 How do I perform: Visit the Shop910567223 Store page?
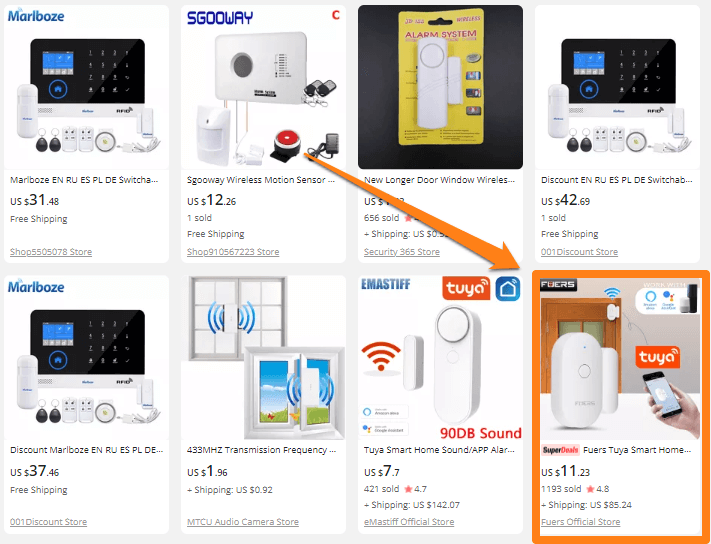tap(233, 252)
